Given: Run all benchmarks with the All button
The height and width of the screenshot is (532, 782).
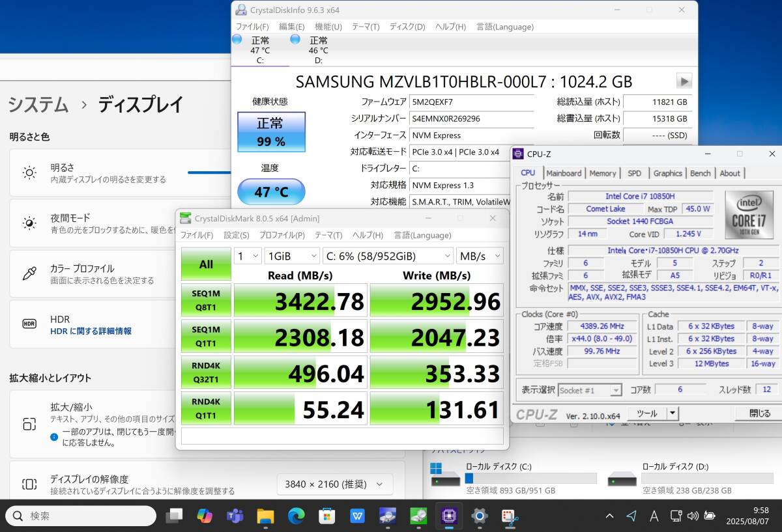Looking at the screenshot, I should [206, 264].
